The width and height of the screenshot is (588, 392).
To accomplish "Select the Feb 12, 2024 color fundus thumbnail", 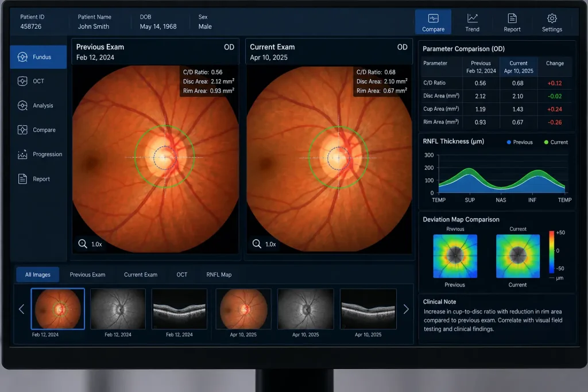I will 58,309.
